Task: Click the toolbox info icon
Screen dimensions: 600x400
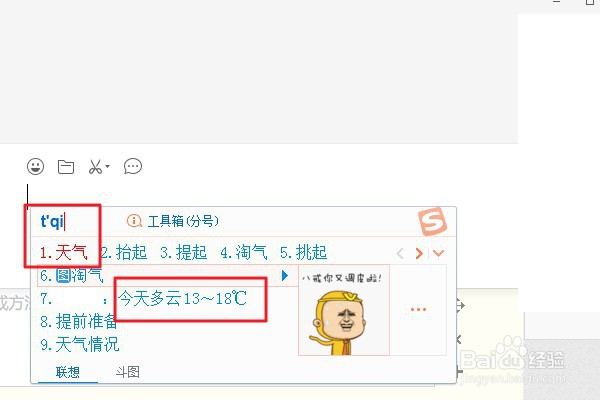Action: (134, 221)
